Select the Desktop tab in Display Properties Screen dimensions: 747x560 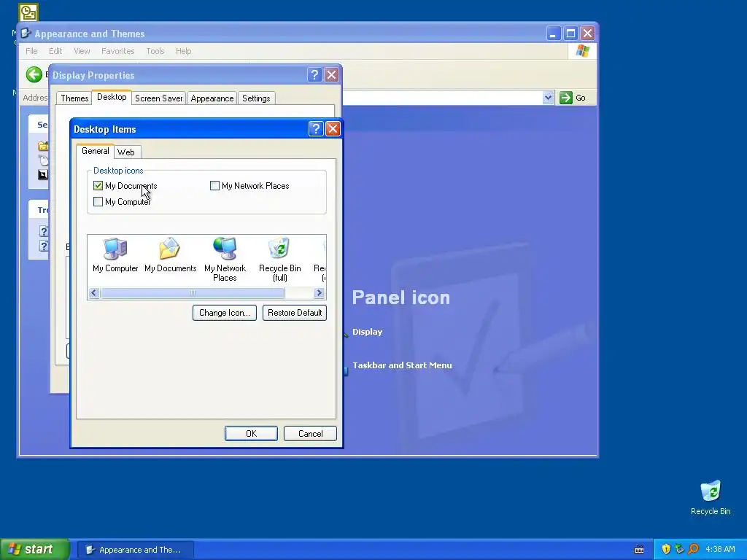pyautogui.click(x=112, y=97)
